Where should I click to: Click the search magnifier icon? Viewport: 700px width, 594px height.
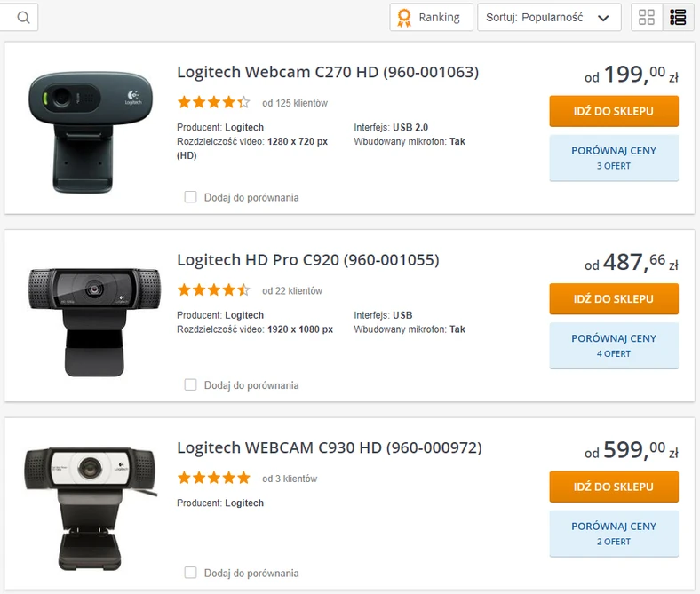pyautogui.click(x=22, y=17)
